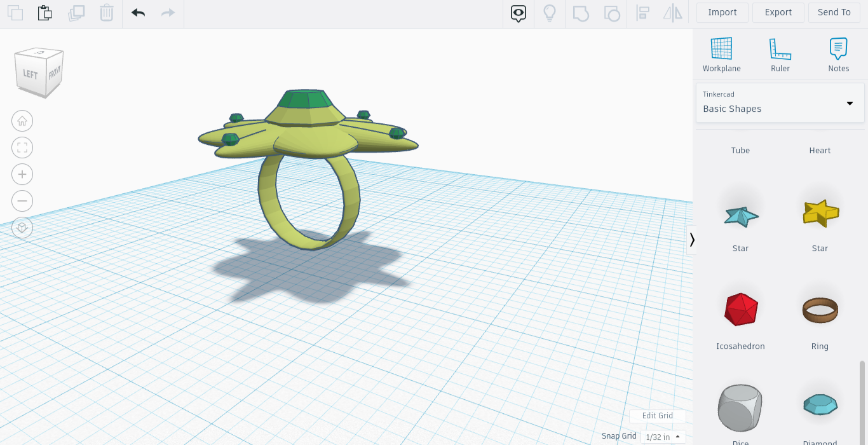Pick the red Icosahedron shape
868x445 pixels.
(741, 310)
